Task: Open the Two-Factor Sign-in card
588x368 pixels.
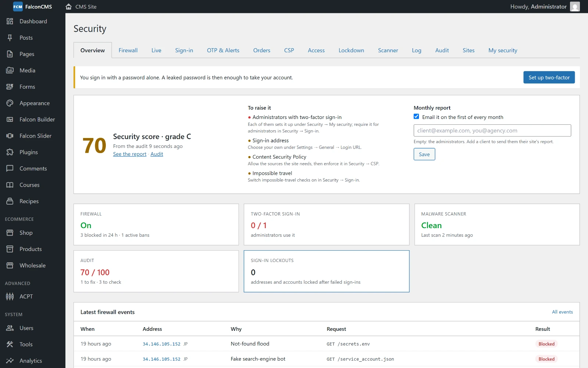Action: coord(327,224)
